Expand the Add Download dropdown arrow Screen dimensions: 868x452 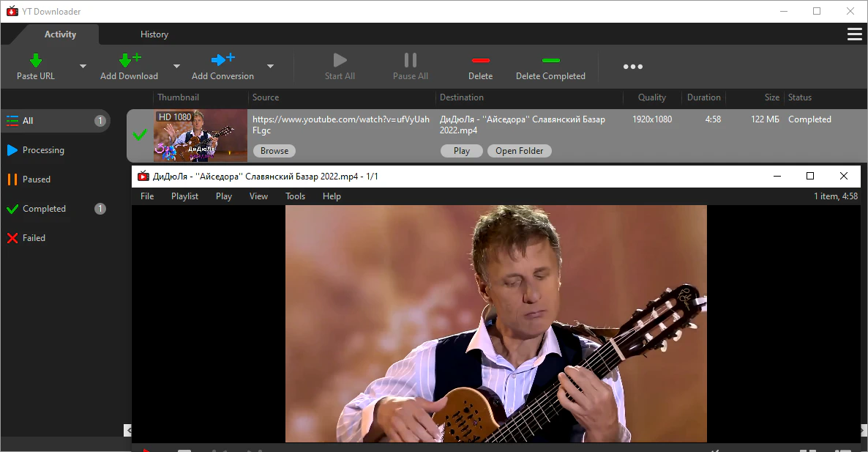(176, 67)
